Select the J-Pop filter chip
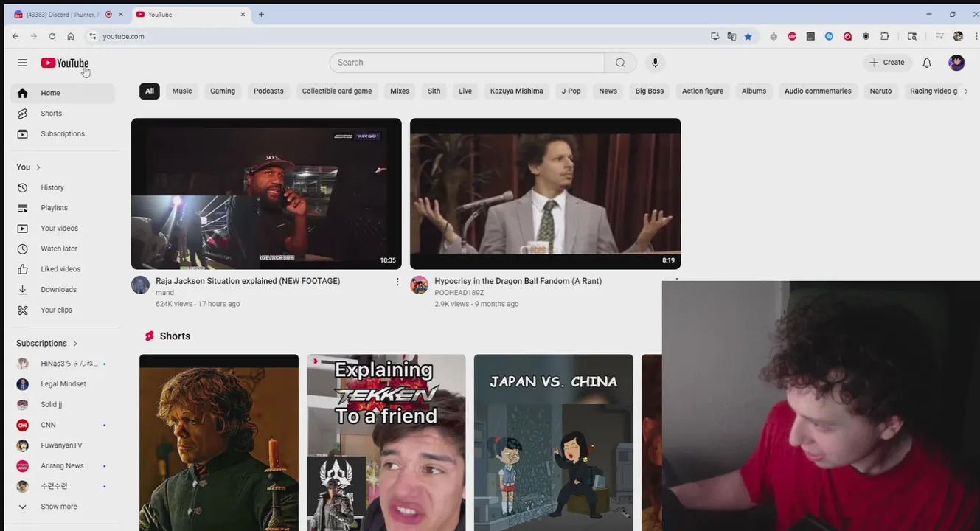 tap(571, 91)
